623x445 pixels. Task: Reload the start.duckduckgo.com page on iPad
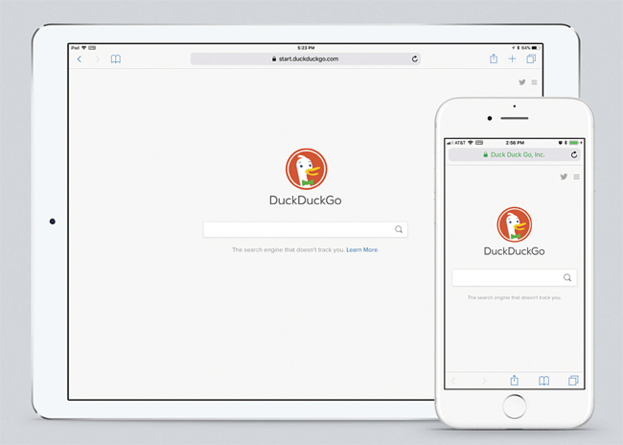point(414,59)
